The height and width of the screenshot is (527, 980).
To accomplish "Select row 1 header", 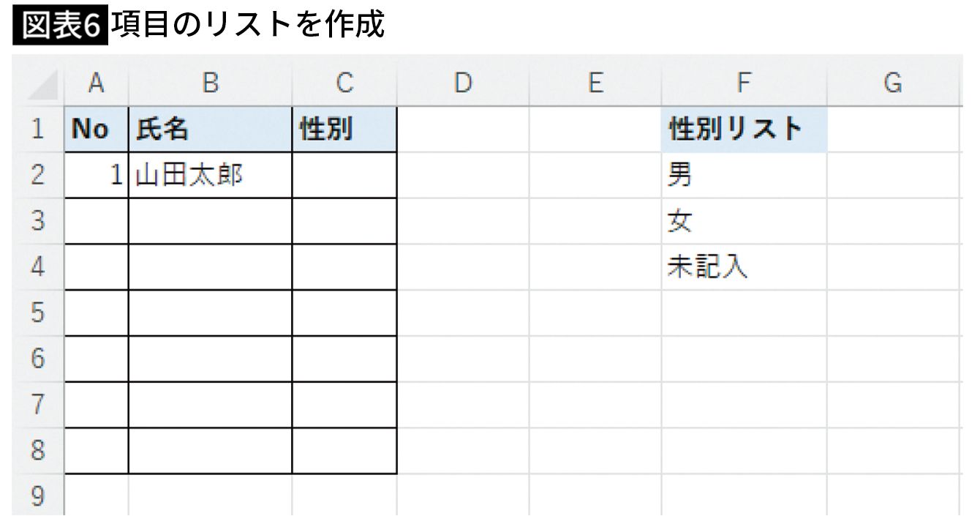I will pos(38,130).
